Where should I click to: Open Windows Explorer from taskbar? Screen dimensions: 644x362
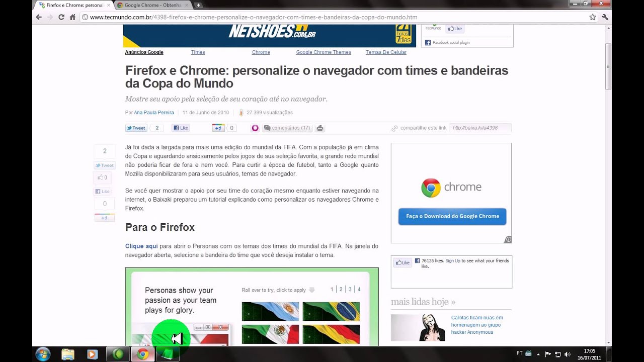pyautogui.click(x=68, y=354)
